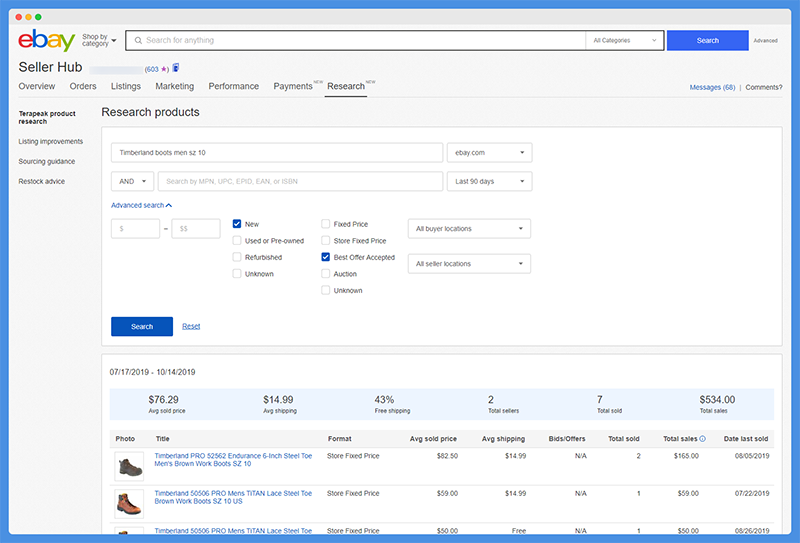The width and height of the screenshot is (800, 543).
Task: Click the MPN, UPC, EPID search field
Action: coord(300,181)
